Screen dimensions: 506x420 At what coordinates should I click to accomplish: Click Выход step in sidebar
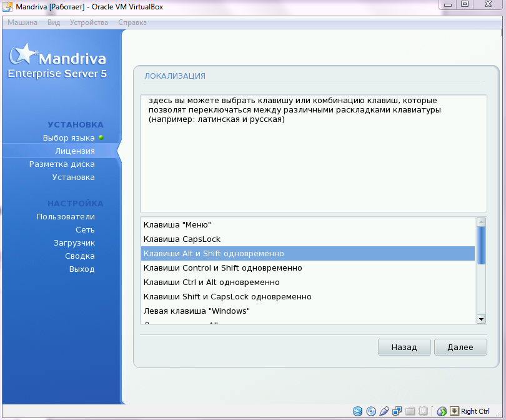point(82,269)
